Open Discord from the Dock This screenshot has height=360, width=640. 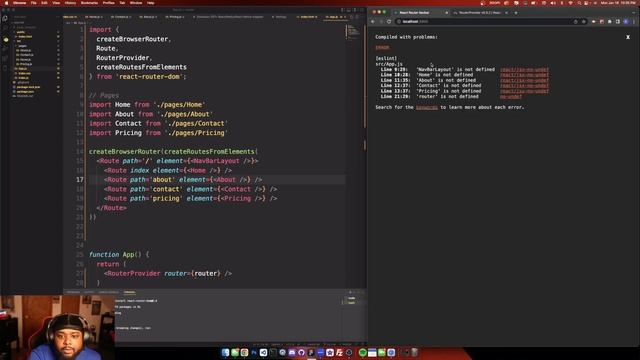pyautogui.click(x=292, y=352)
